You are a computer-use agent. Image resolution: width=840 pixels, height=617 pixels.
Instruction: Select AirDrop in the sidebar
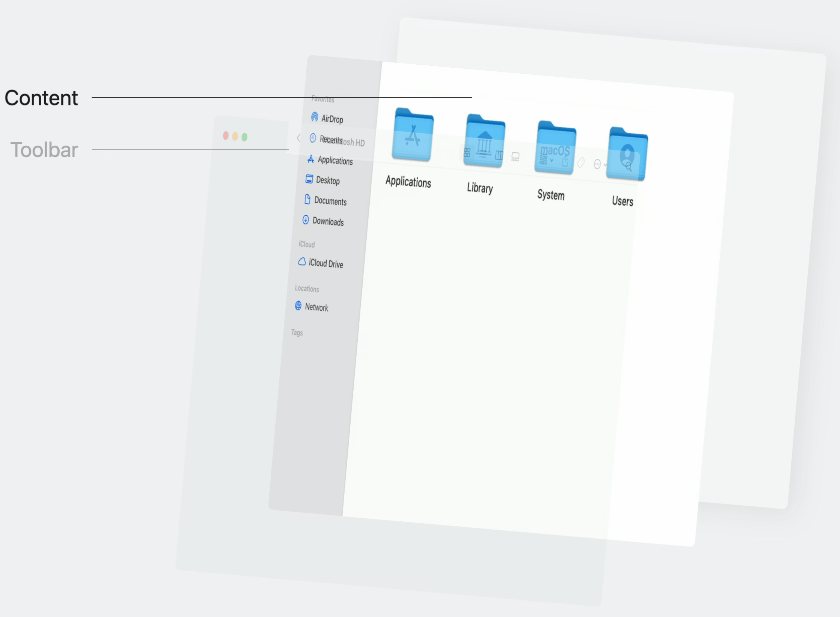pyautogui.click(x=327, y=118)
